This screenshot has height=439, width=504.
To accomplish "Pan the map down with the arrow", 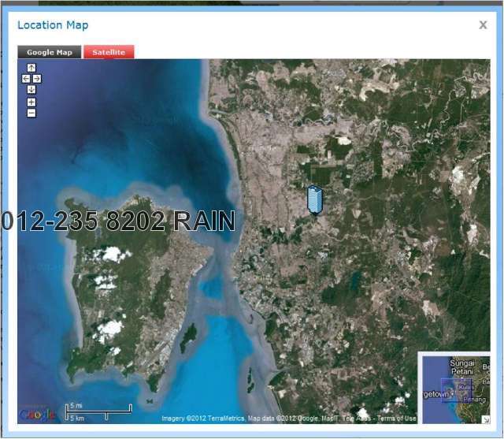I will [31, 90].
